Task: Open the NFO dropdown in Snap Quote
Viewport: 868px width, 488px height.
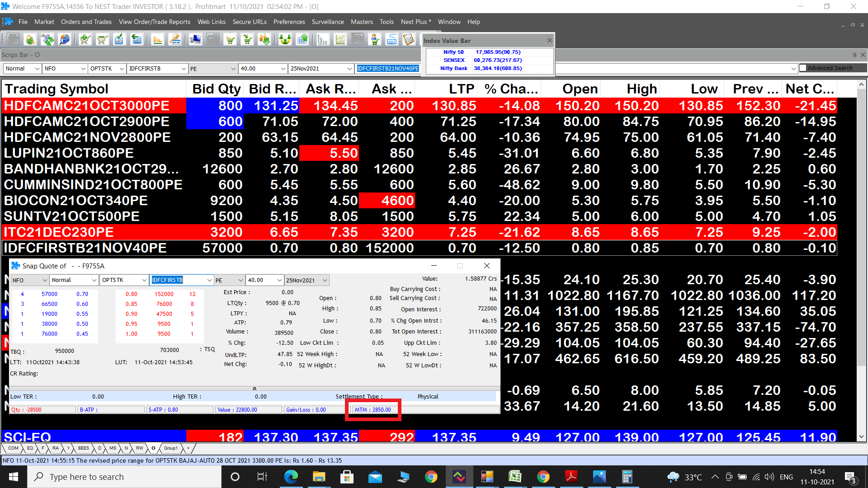Action: (29, 280)
